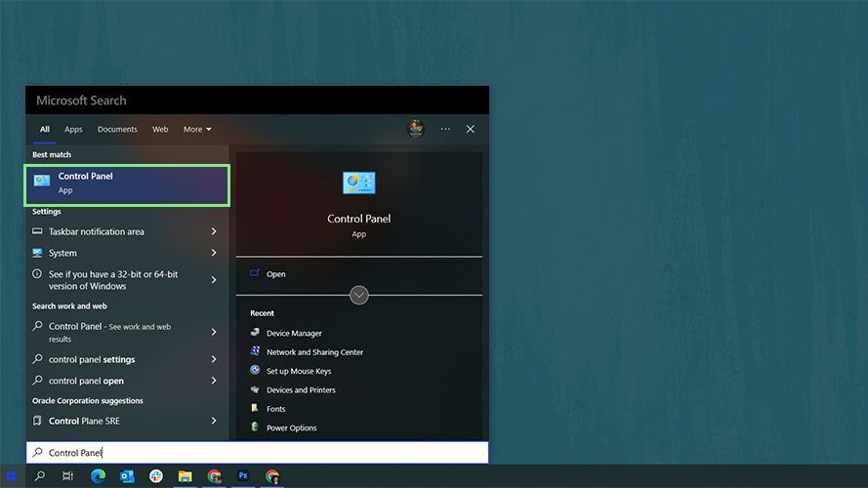
Task: Close the Microsoft Search panel
Action: point(470,129)
